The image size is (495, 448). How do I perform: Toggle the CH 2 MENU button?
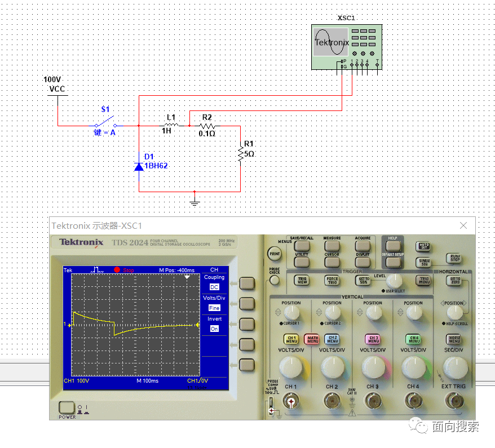333,339
